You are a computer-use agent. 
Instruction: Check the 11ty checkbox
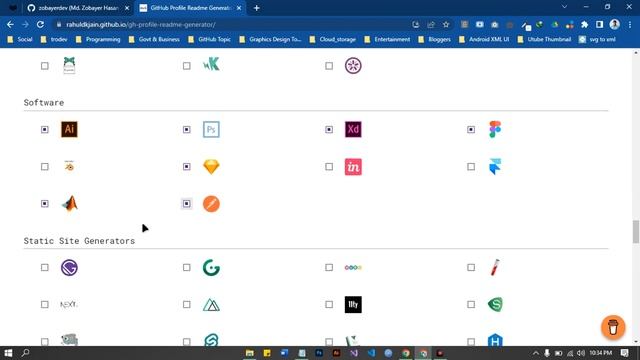point(329,304)
